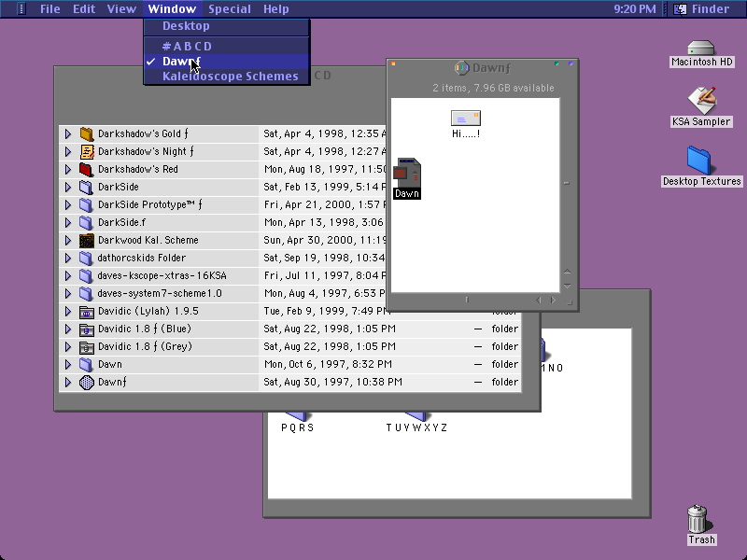Click the DarkSide Prototype™ ƒ folder icon

pos(86,204)
